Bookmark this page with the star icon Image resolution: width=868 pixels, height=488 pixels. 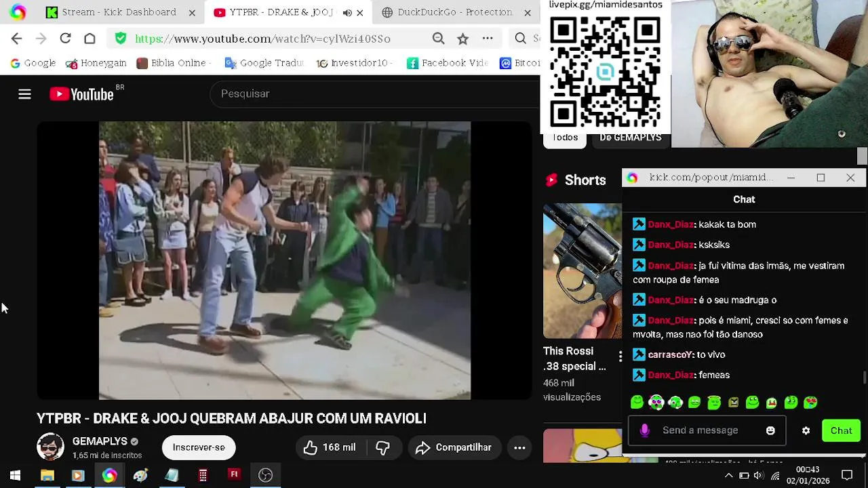click(462, 39)
